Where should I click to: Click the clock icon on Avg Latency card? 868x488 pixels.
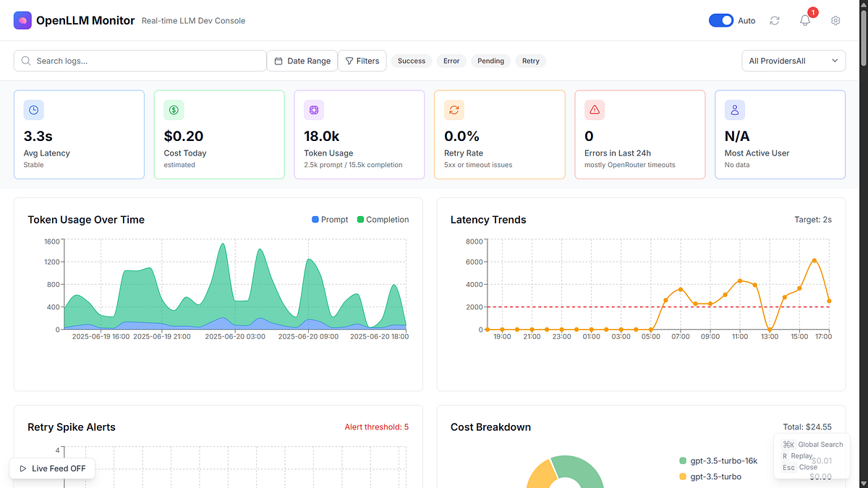pos(33,109)
